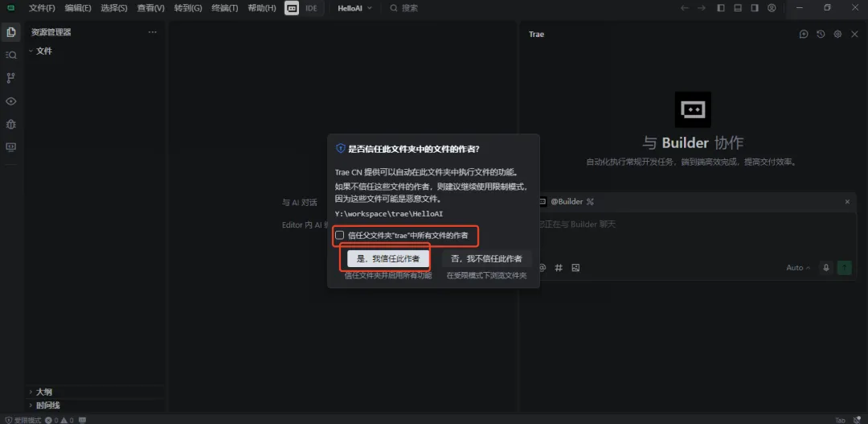Go forward with the right arrow
Screen dimensions: 868x424
702,8
